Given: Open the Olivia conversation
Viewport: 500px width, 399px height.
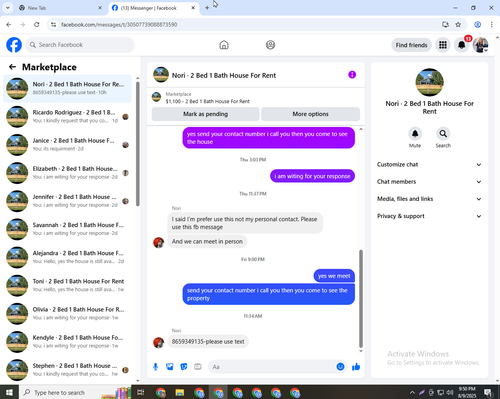Looking at the screenshot, I should tap(67, 313).
